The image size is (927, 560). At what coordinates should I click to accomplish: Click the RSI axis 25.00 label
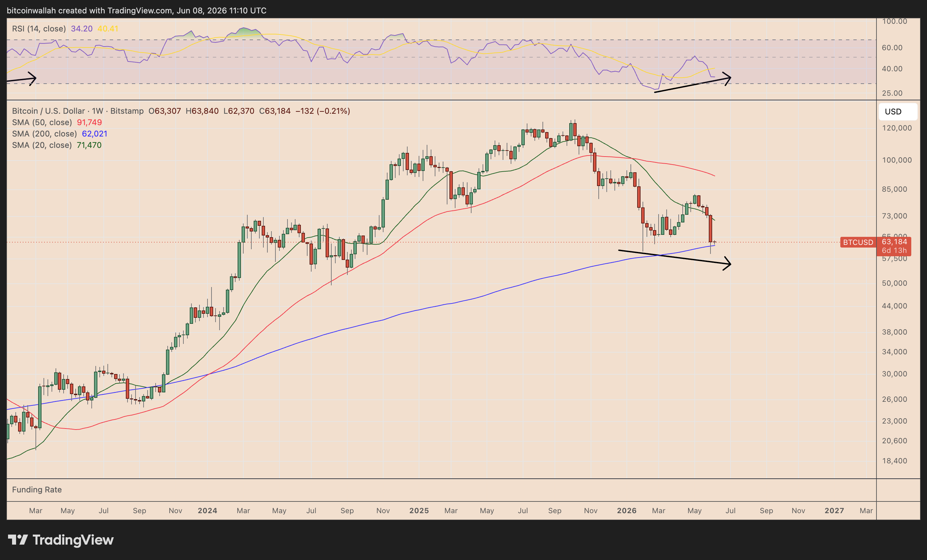pos(892,93)
